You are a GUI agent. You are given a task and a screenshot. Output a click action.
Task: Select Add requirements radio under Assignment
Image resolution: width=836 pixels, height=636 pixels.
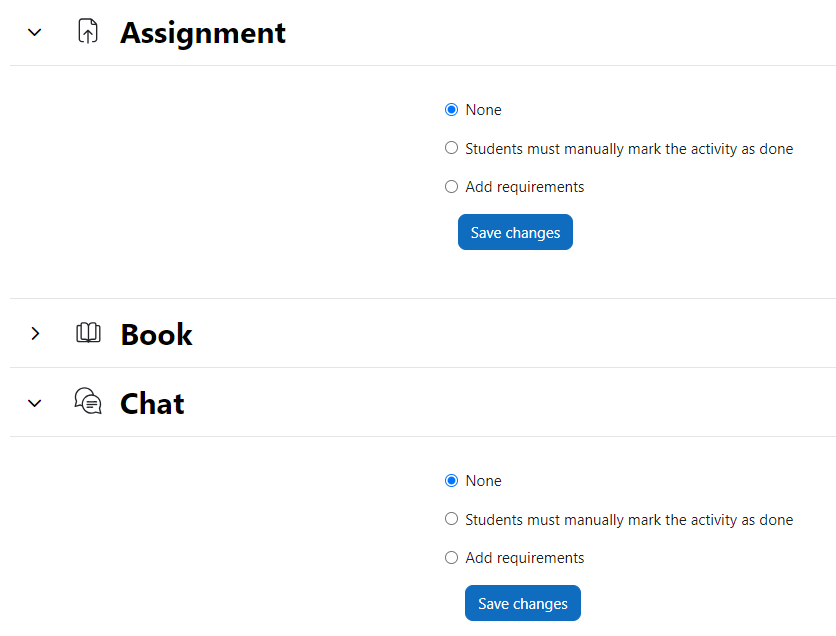[x=452, y=187]
